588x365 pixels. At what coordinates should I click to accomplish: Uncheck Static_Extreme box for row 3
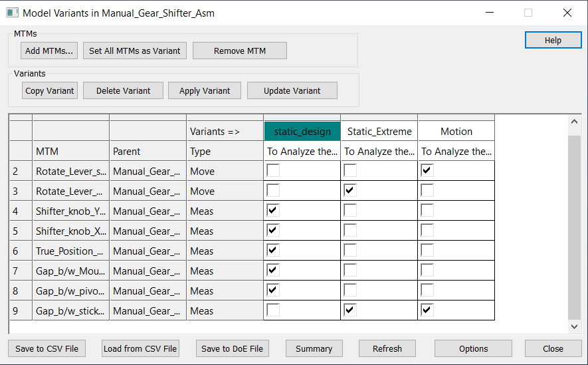[350, 191]
